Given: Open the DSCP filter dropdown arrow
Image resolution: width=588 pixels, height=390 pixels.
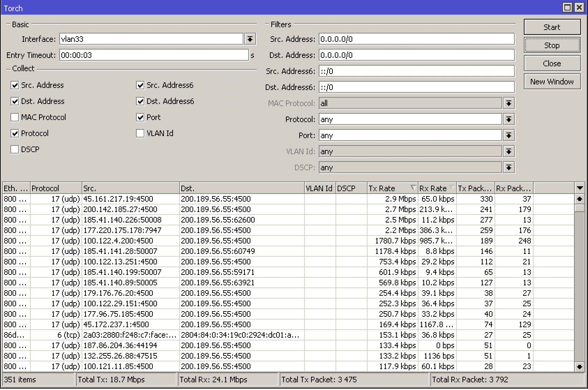Looking at the screenshot, I should (509, 167).
